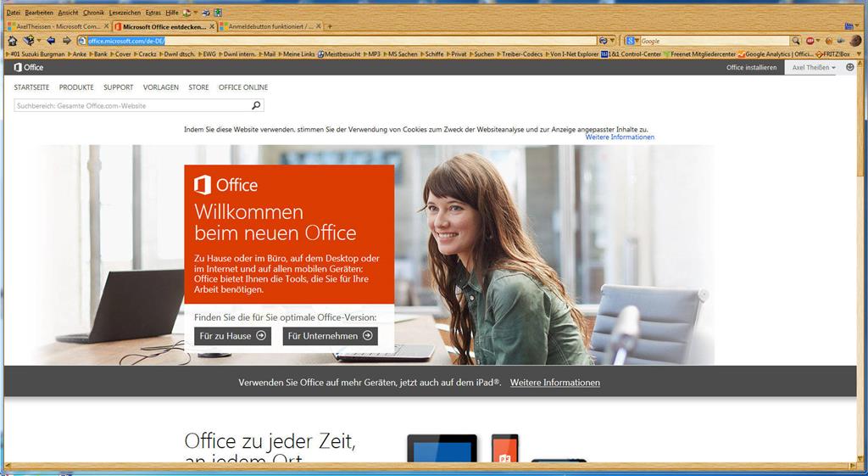The height and width of the screenshot is (476, 868).
Task: Close the Microsoft Office entdecken tab
Action: coord(211,26)
